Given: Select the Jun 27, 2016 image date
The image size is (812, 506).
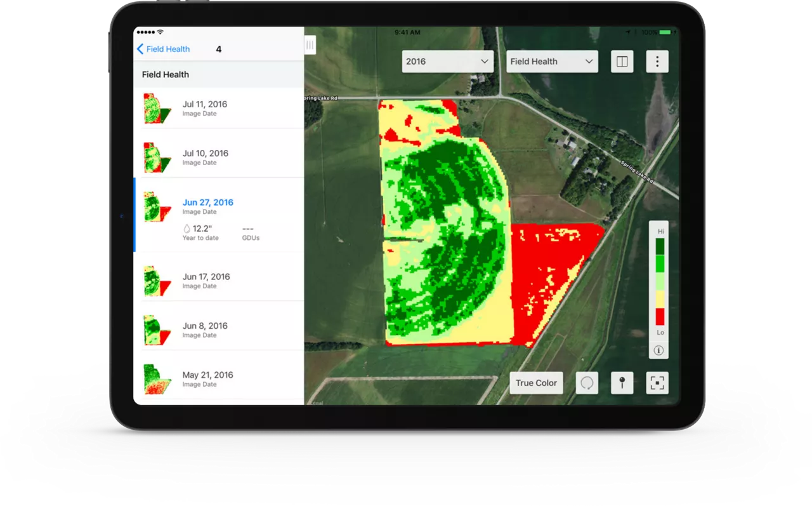Looking at the screenshot, I should (x=219, y=215).
